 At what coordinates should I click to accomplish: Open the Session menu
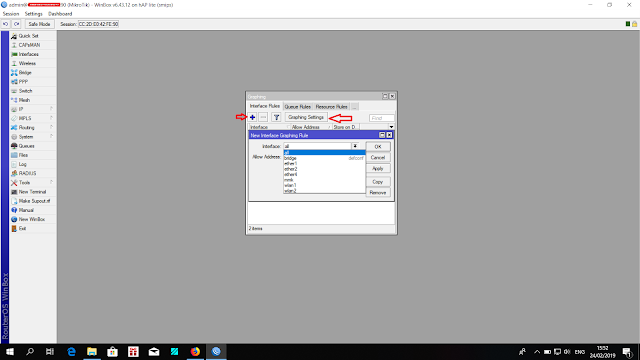(11, 14)
